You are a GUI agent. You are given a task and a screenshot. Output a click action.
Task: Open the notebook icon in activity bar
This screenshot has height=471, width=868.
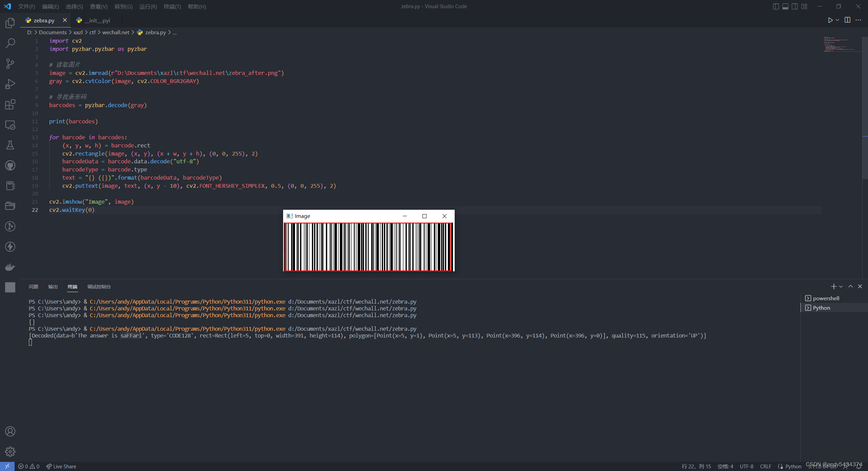tap(10, 186)
